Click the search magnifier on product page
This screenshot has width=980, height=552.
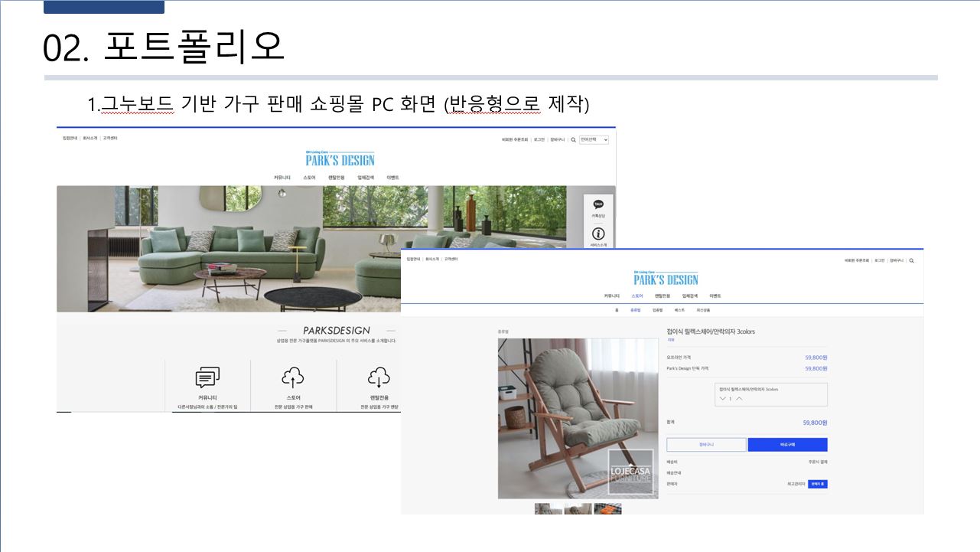point(911,260)
